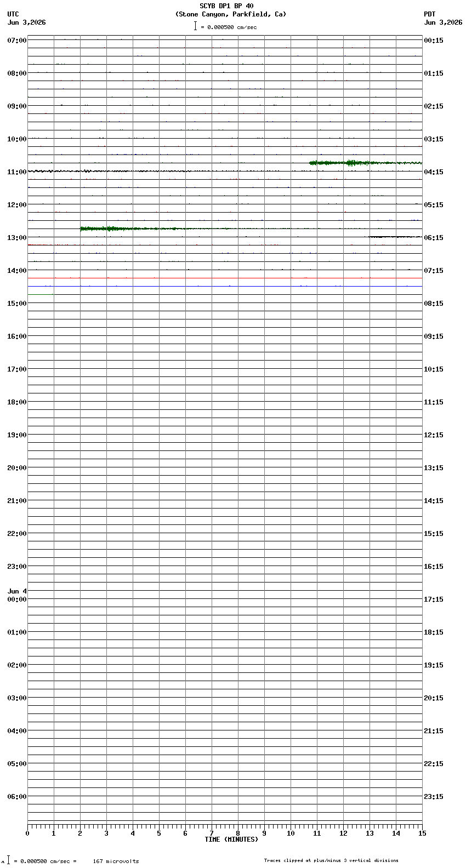
Task: Click the '13:00' UTC time label
Action: (x=17, y=238)
